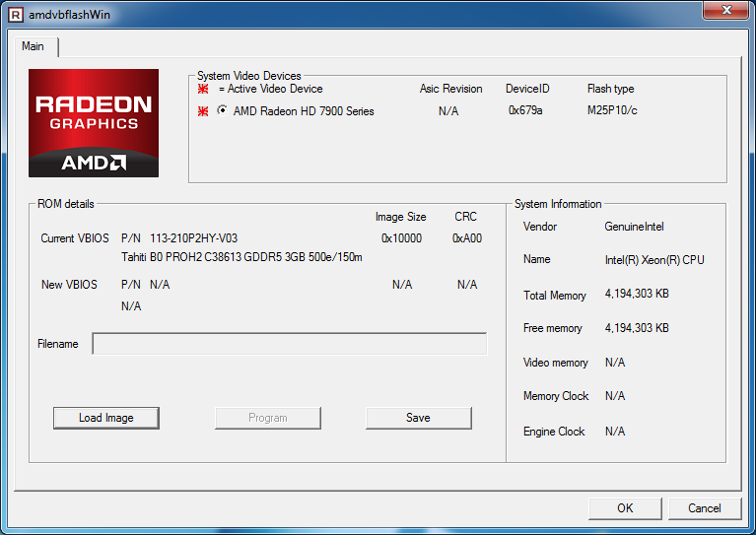Click the Engine Clock N/A value
This screenshot has height=535, width=756.
615,432
